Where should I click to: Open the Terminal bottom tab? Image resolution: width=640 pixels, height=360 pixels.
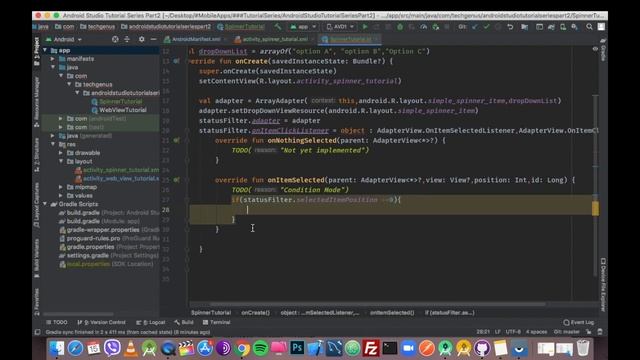(217, 322)
